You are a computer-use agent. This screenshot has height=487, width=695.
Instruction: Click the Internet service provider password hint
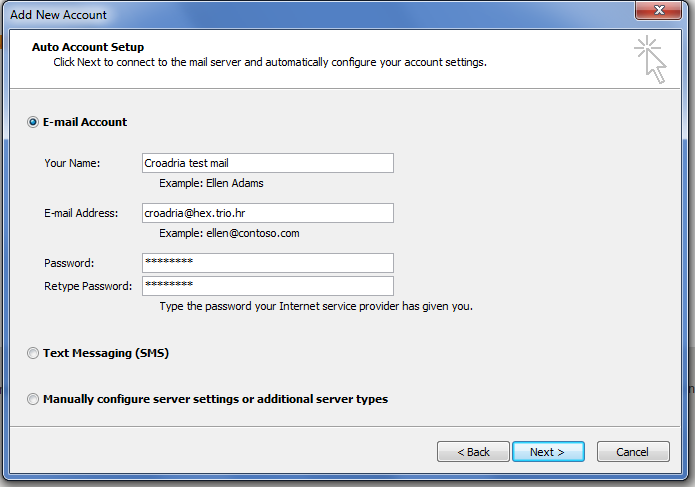click(316, 306)
